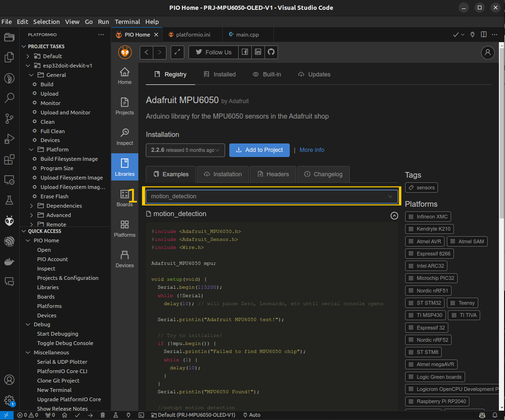The height and width of the screenshot is (420, 505).
Task: Open the More info link
Action: point(312,150)
